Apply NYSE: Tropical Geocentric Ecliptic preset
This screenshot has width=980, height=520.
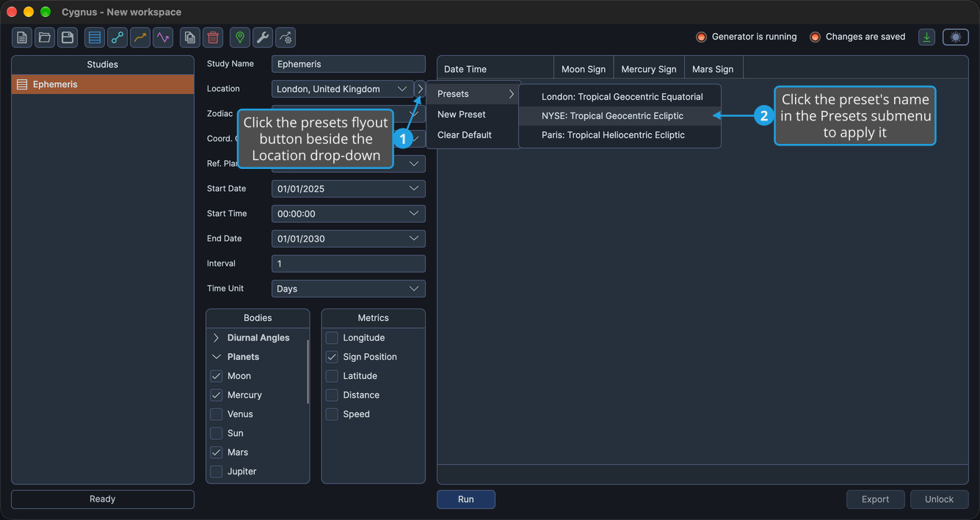point(620,116)
